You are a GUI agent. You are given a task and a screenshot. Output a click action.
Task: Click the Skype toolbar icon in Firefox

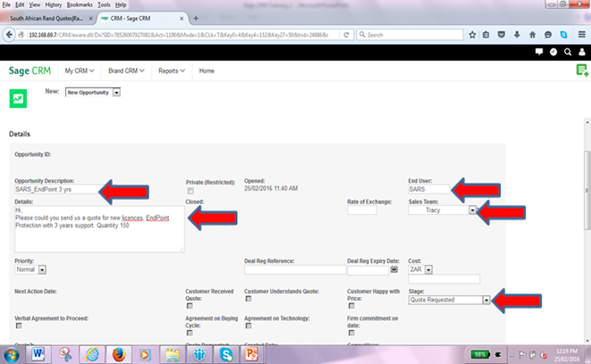click(x=564, y=35)
